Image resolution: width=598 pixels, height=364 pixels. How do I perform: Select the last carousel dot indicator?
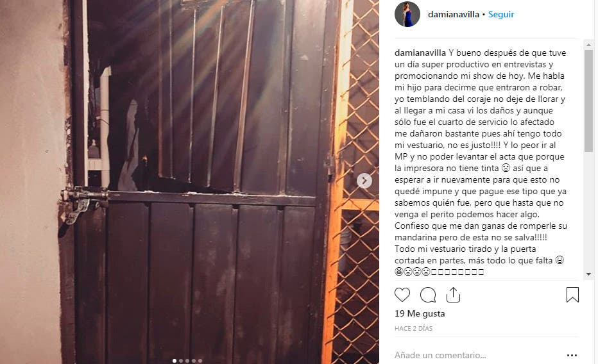click(x=200, y=361)
